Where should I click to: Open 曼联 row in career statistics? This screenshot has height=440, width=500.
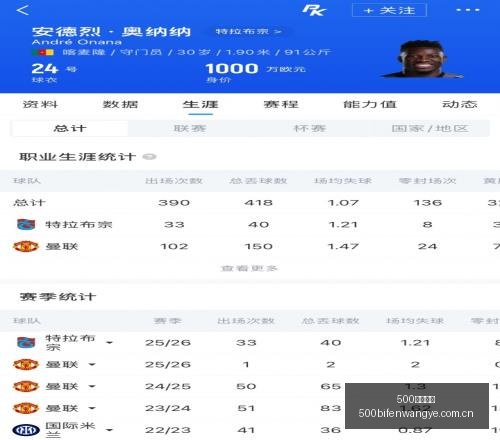(x=250, y=246)
